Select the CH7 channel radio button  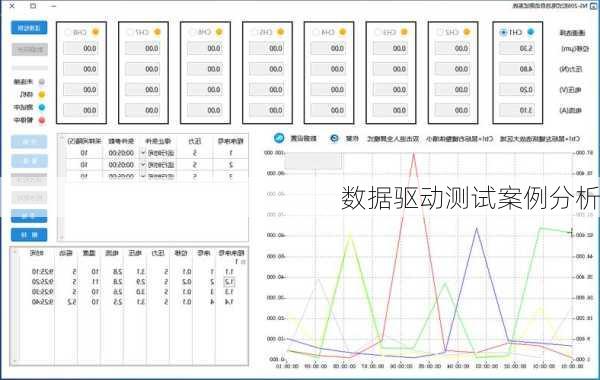pos(130,33)
